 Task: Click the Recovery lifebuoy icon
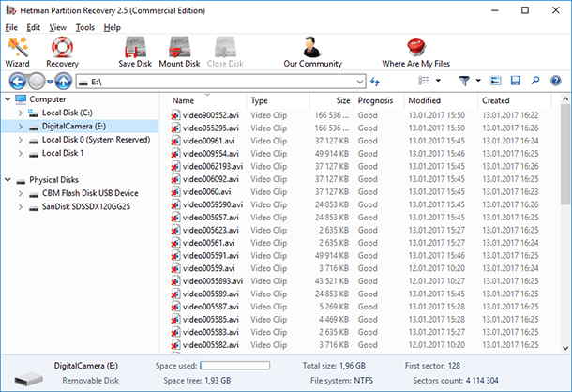62,48
